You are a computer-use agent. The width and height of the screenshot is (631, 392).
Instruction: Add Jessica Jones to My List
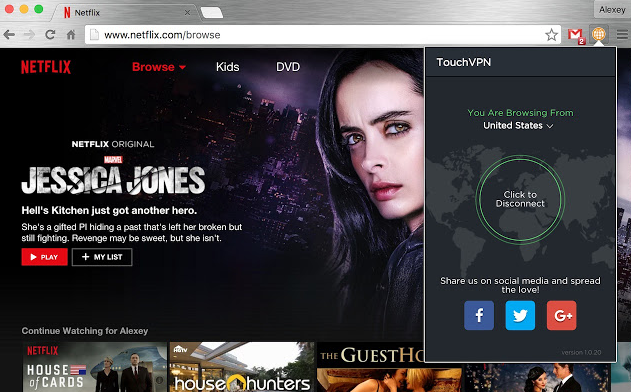point(102,257)
